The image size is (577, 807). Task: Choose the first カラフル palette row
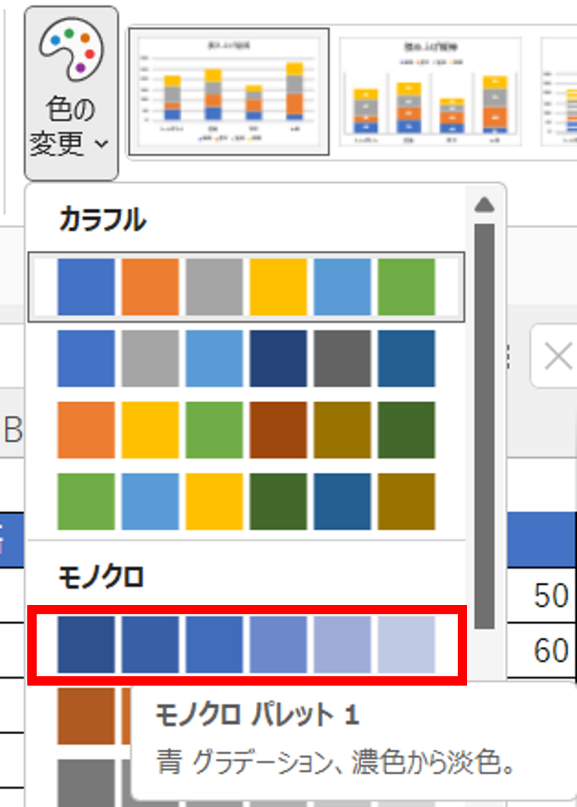coord(246,287)
